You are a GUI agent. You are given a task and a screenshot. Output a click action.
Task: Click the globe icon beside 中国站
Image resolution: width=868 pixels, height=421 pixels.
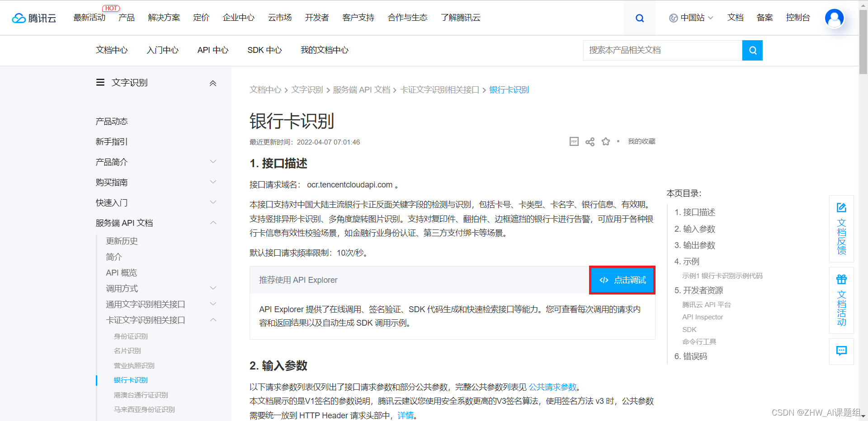tap(673, 18)
